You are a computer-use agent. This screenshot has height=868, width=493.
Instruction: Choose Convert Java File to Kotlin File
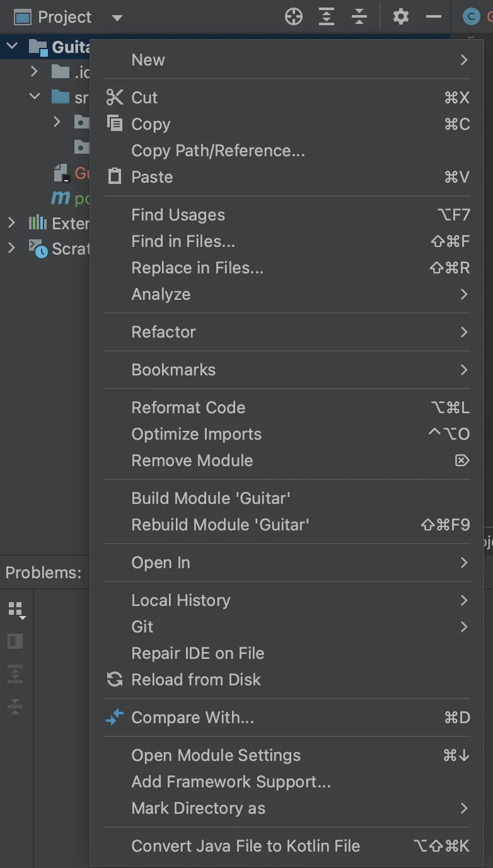tap(245, 846)
